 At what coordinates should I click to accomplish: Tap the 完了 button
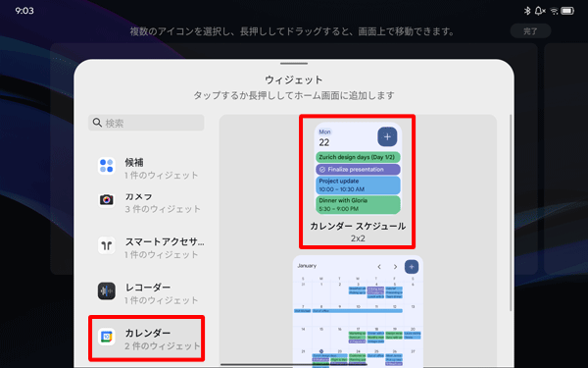pyautogui.click(x=530, y=31)
